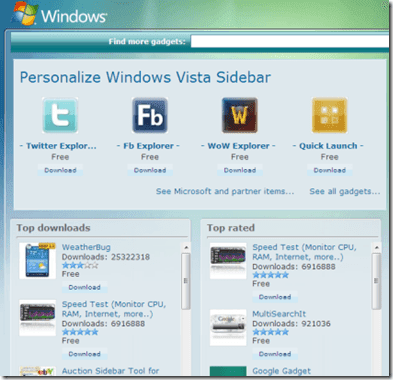Click the Twitter Explorer gadget icon
The width and height of the screenshot is (393, 380).
click(60, 115)
